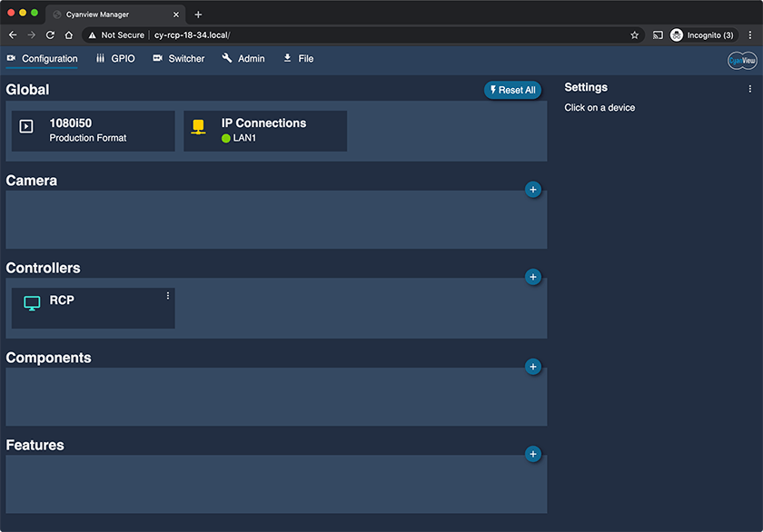Click the CyanView logo icon

pos(742,61)
